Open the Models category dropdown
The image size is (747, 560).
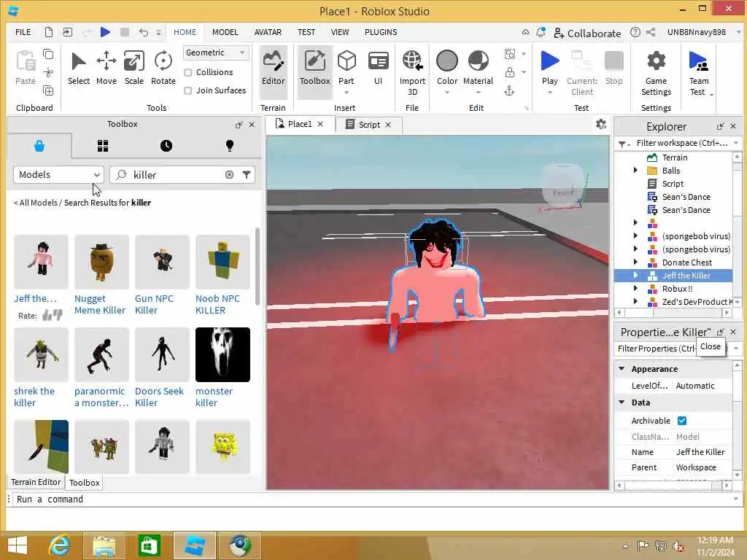point(58,175)
